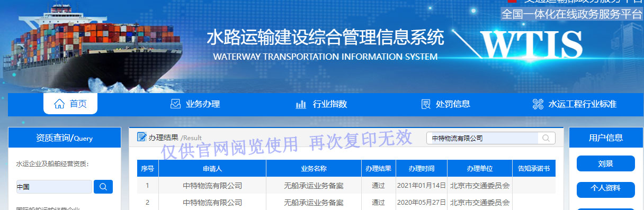Click 通过 result in the 2020 row
The height and width of the screenshot is (210, 644).
[x=378, y=203]
